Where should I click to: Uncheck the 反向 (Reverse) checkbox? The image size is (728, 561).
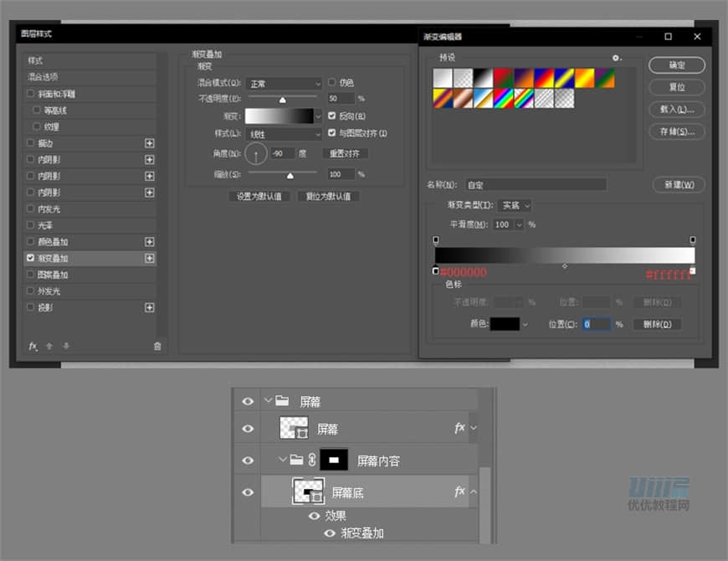(x=332, y=116)
